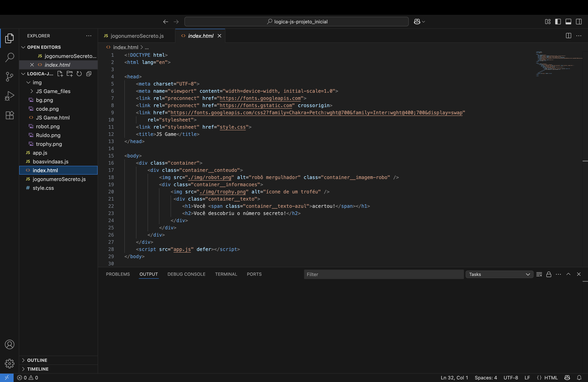Open the Manage gear icon
The height and width of the screenshot is (382, 588).
point(9,363)
